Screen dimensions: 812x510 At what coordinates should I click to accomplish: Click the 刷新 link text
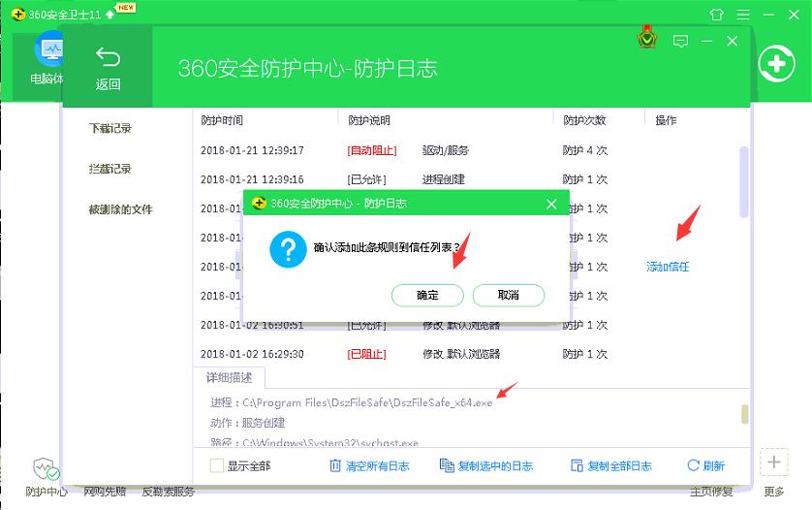(713, 466)
